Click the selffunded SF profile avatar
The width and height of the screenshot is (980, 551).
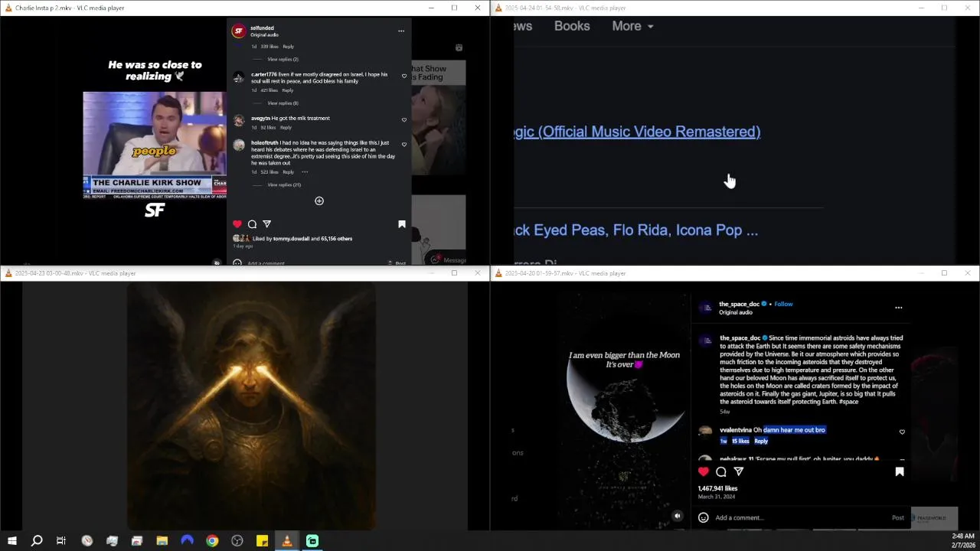239,31
